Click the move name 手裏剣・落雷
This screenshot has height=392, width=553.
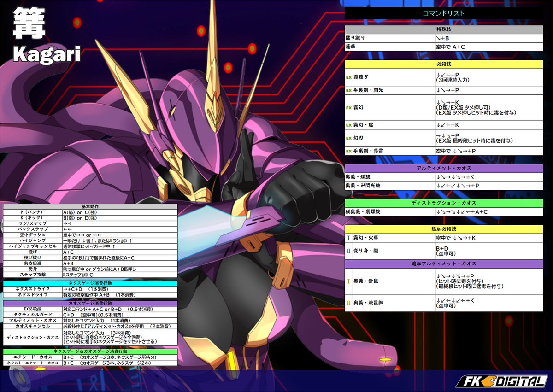point(368,151)
